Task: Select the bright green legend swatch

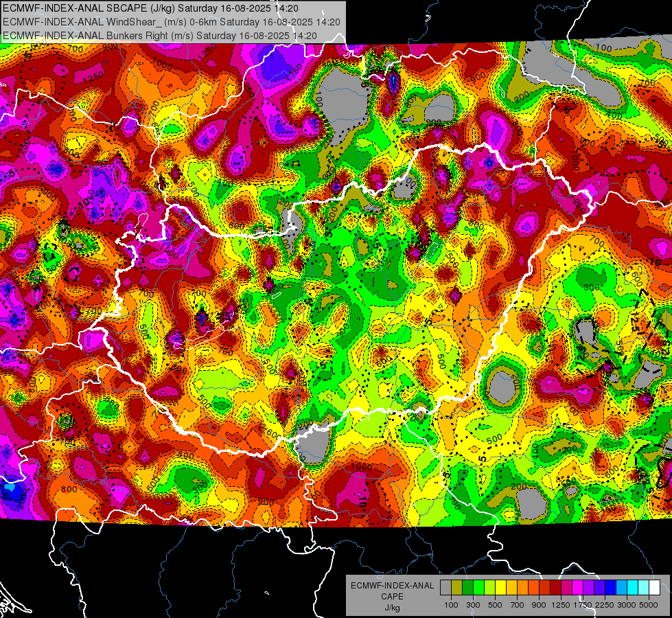Action: coord(478,588)
